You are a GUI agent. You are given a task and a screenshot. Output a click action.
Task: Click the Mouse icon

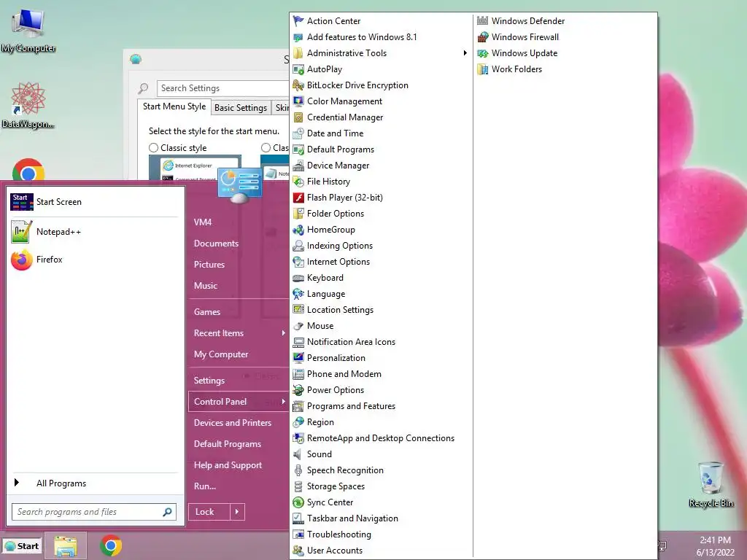pos(298,326)
